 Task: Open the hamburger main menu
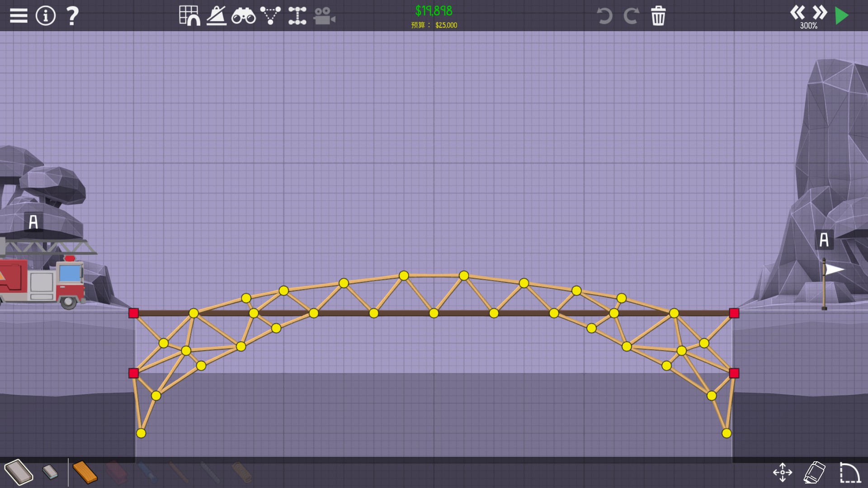[x=19, y=16]
